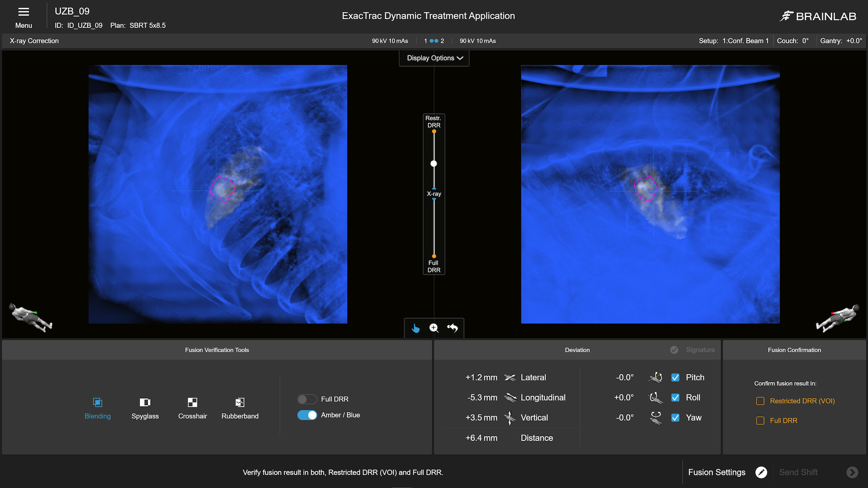Click the zoom magnifier tool
This screenshot has height=488, width=868.
tap(434, 328)
